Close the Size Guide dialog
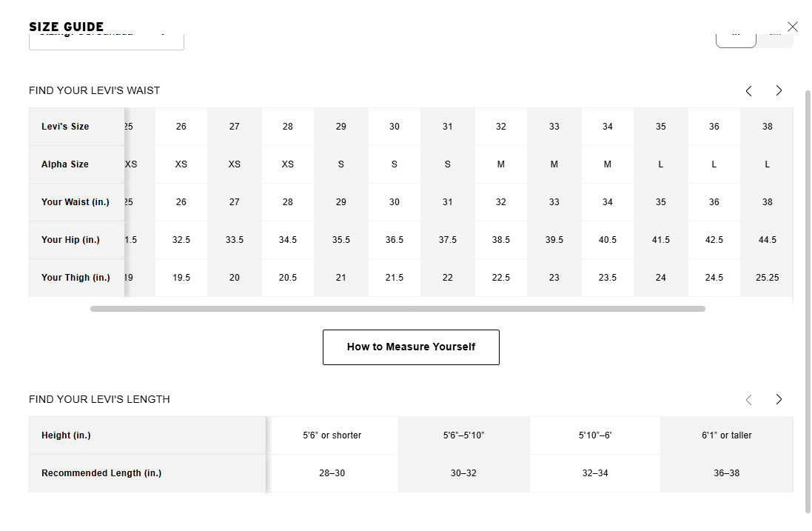 click(x=792, y=27)
